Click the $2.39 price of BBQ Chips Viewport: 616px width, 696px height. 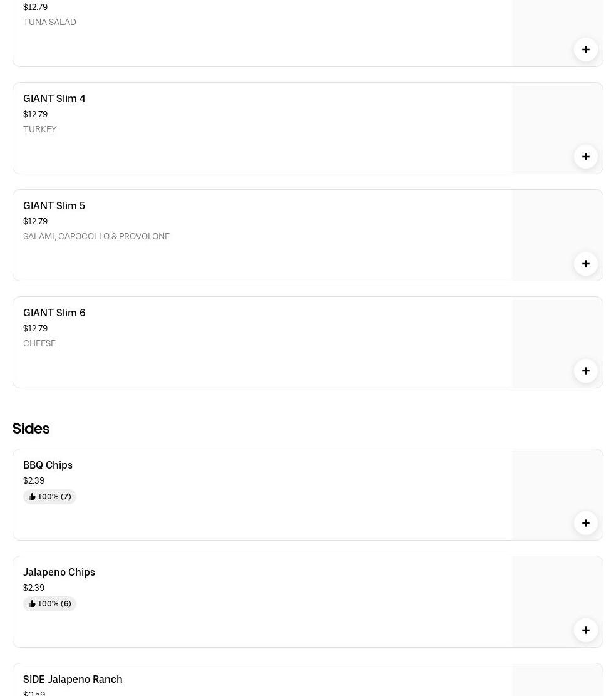(34, 481)
